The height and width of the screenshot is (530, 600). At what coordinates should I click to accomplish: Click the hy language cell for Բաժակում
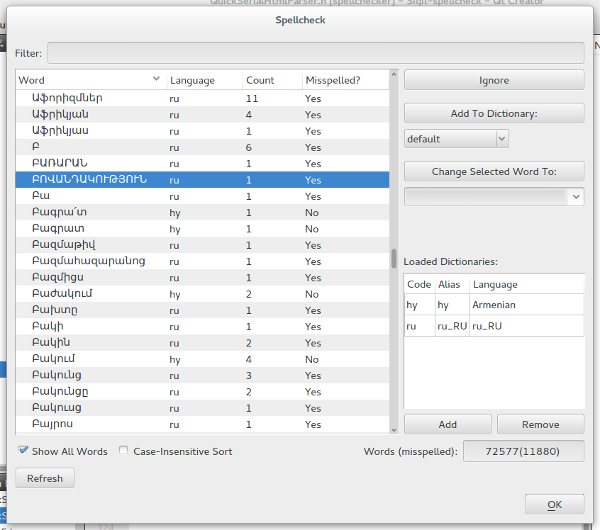tap(175, 294)
